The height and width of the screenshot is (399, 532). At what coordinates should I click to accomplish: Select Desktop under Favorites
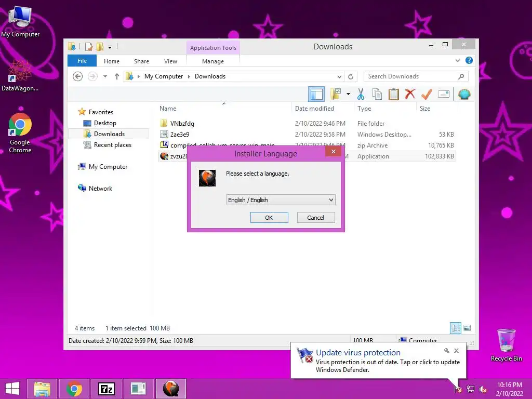coord(105,123)
